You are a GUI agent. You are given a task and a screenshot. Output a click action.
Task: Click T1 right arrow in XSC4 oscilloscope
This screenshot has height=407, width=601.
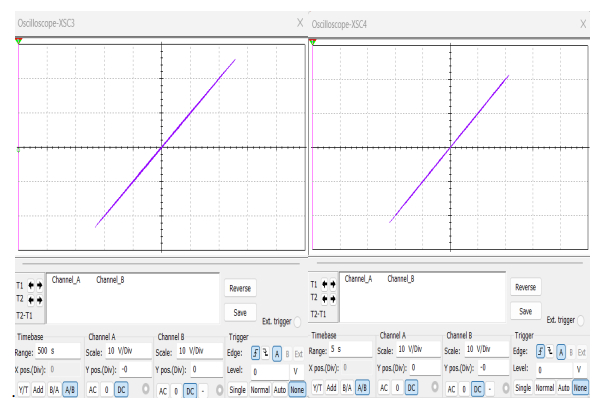pyautogui.click(x=332, y=283)
